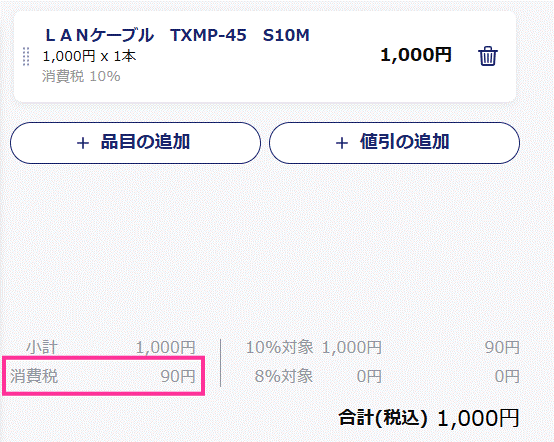Add a new item with 品目の追加 button
Image resolution: width=554 pixels, height=442 pixels.
tap(135, 143)
